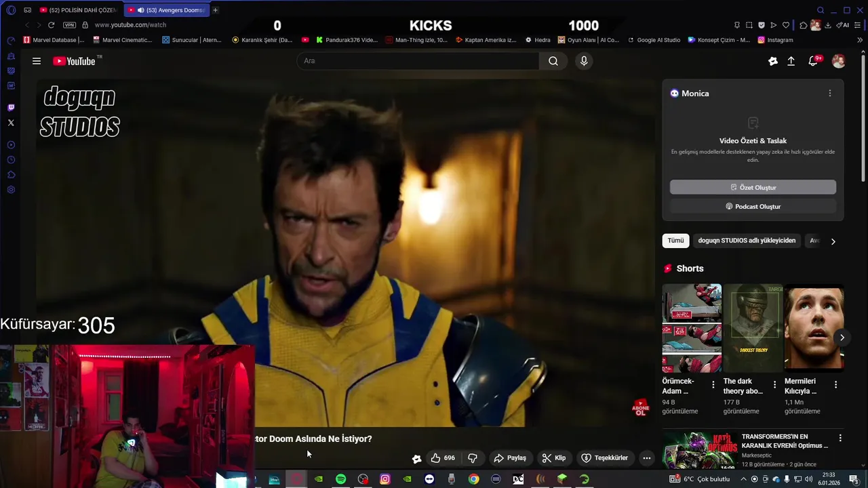This screenshot has width=868, height=488.
Task: Open YouTube notifications bell
Action: (813, 61)
